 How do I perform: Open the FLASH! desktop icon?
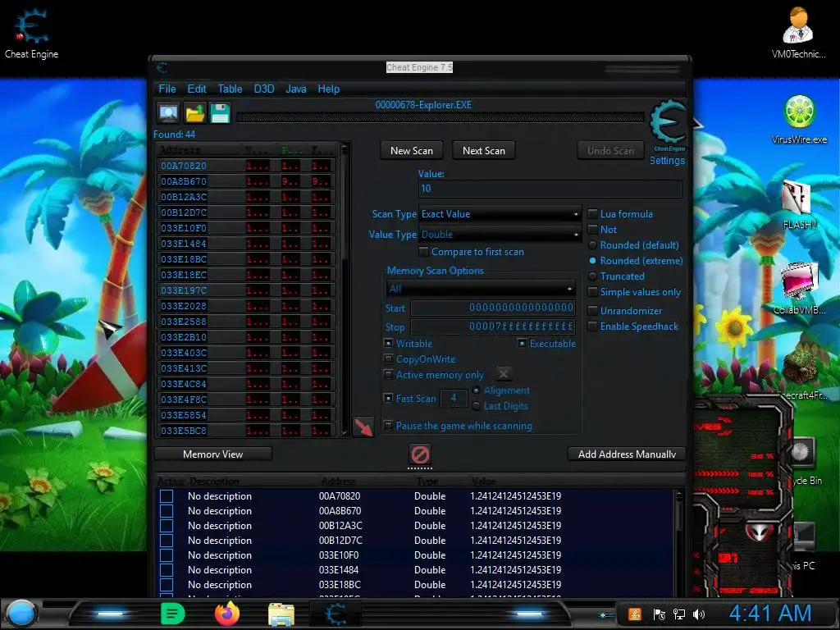coord(798,205)
